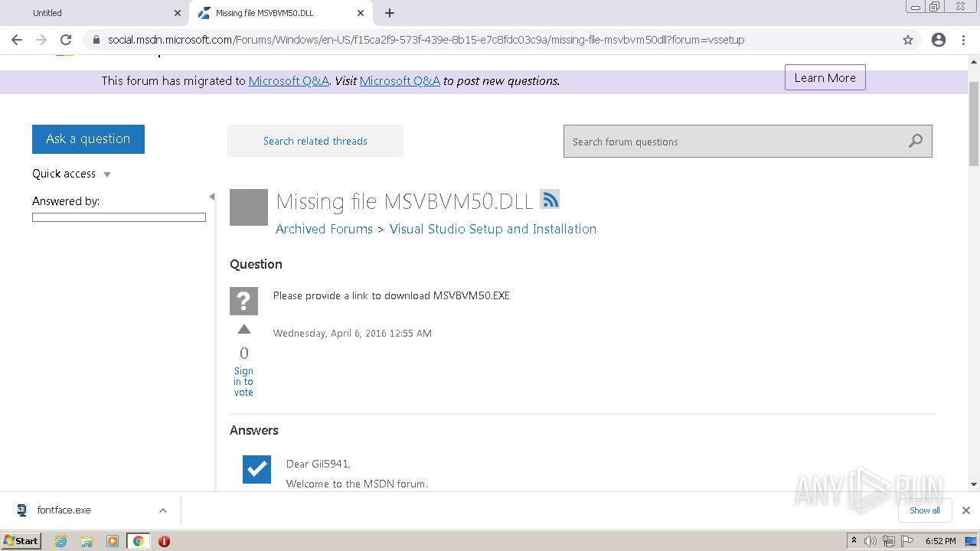
Task: Click the Ask a question button
Action: coord(88,139)
